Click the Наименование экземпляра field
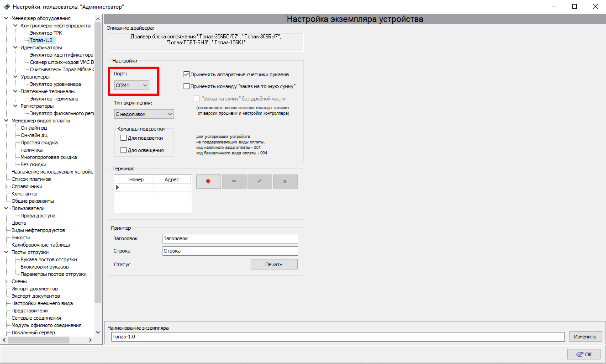 click(x=338, y=337)
